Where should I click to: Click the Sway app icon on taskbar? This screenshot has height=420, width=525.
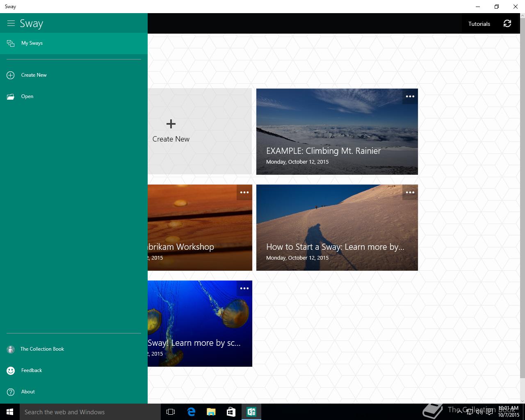[251, 412]
